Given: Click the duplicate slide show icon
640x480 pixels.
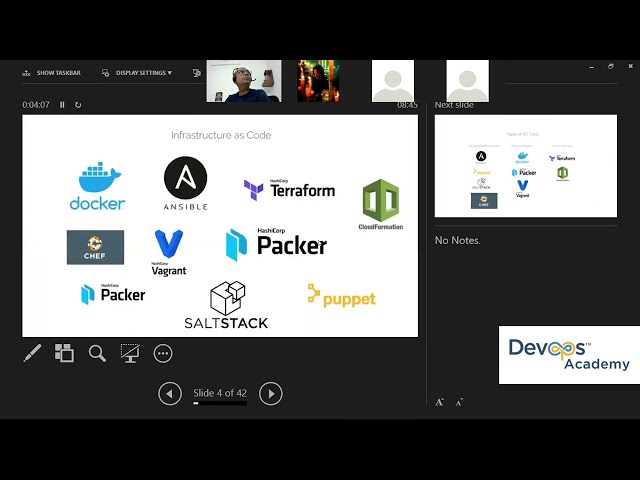Looking at the screenshot, I should [197, 73].
